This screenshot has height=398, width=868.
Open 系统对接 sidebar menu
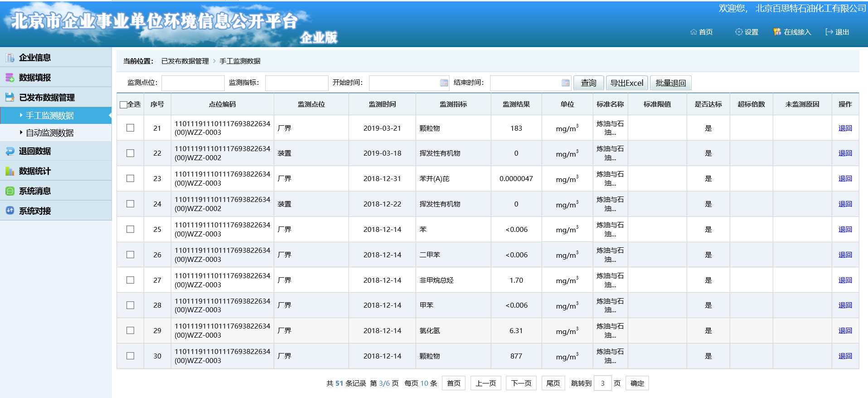pos(56,211)
